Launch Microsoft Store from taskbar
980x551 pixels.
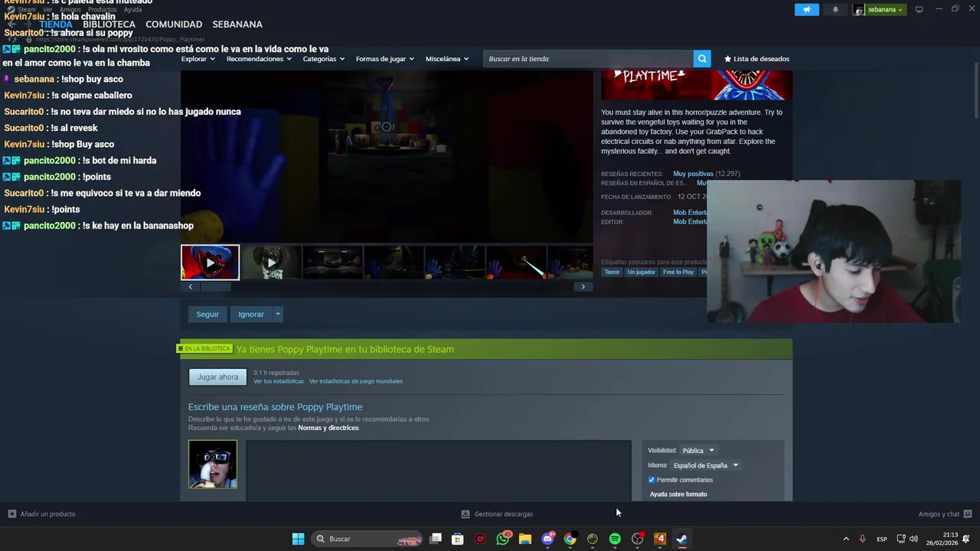coord(458,539)
